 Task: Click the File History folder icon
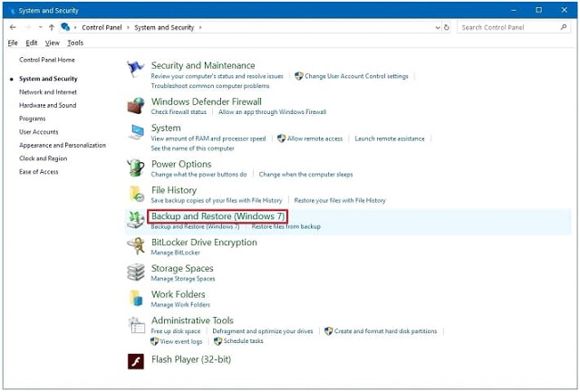point(136,194)
